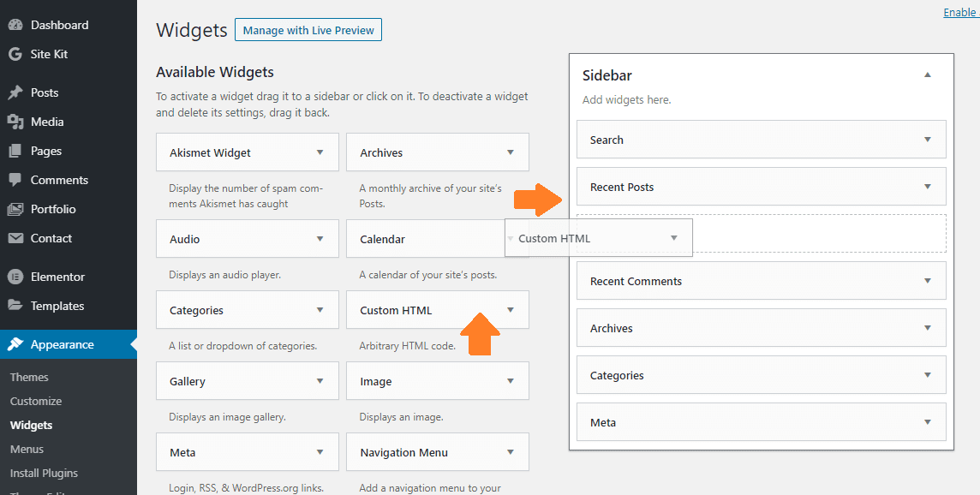The height and width of the screenshot is (495, 980).
Task: Click the Media library icon
Action: [15, 122]
